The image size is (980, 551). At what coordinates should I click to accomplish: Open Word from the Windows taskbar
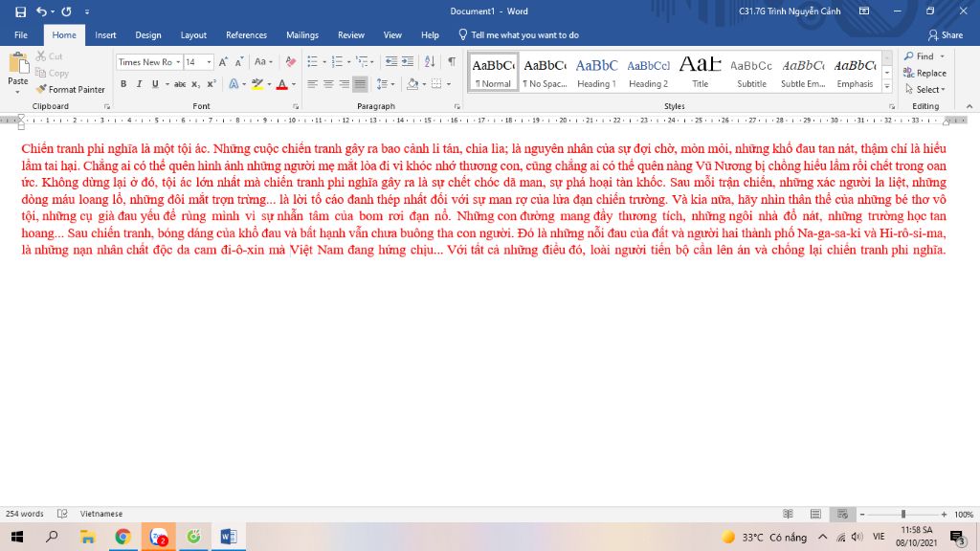tap(228, 537)
